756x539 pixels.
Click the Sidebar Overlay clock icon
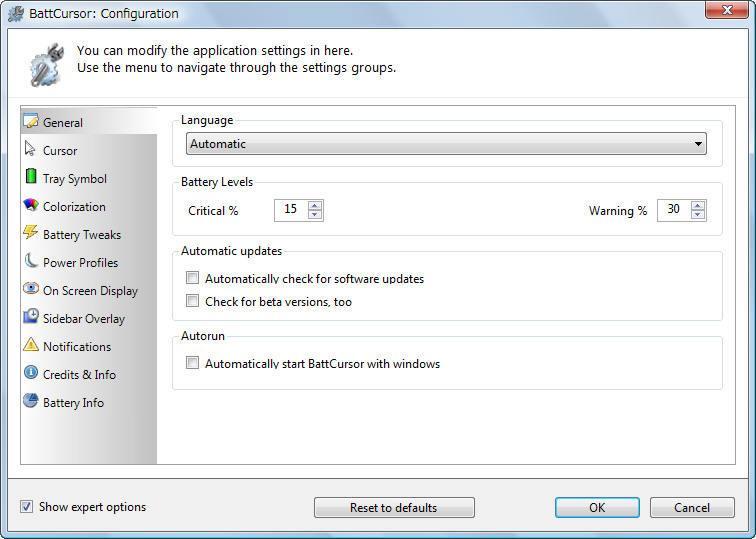pyautogui.click(x=31, y=316)
